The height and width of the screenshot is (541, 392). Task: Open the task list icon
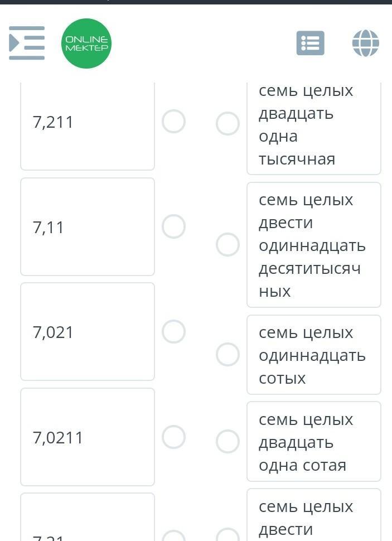pos(310,43)
